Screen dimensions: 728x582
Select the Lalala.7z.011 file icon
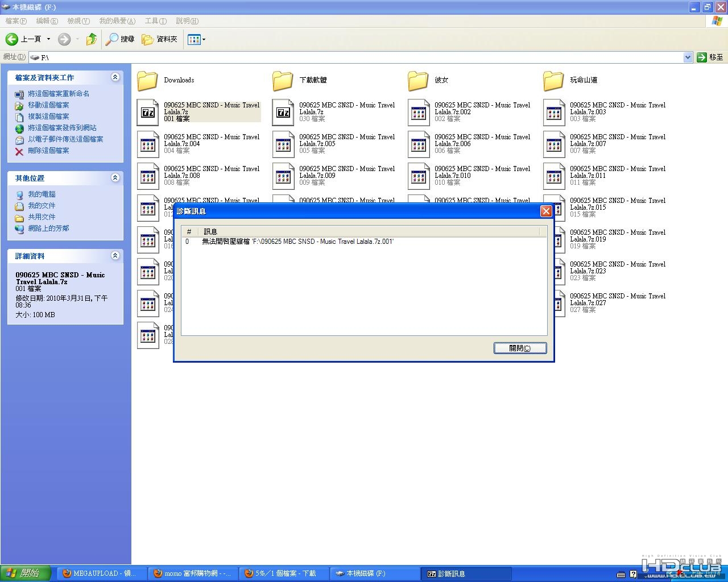(x=554, y=176)
